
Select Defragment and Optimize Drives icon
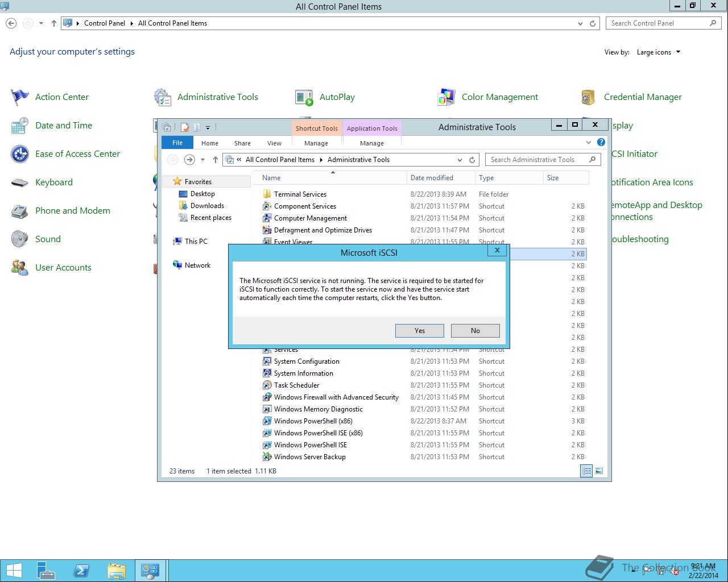(267, 230)
